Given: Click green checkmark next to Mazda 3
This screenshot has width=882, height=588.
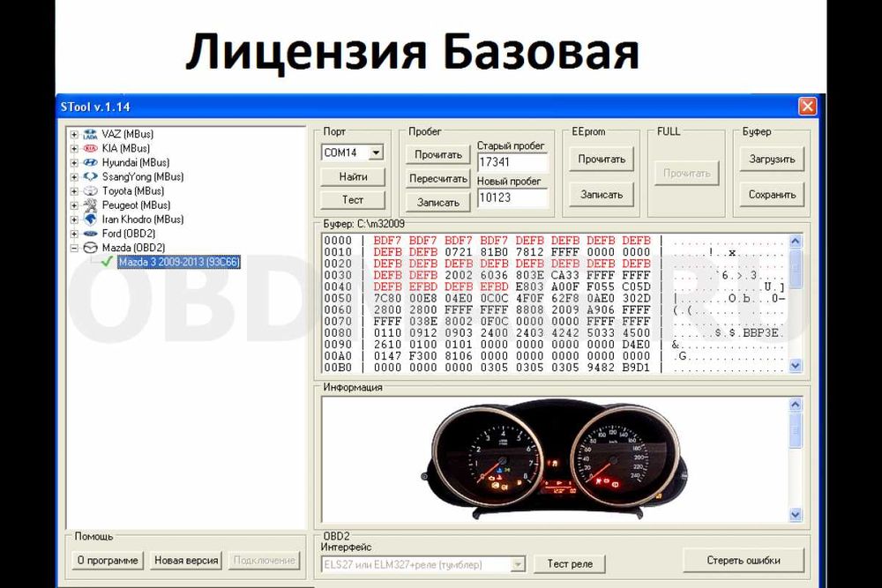Looking at the screenshot, I should click(x=107, y=262).
